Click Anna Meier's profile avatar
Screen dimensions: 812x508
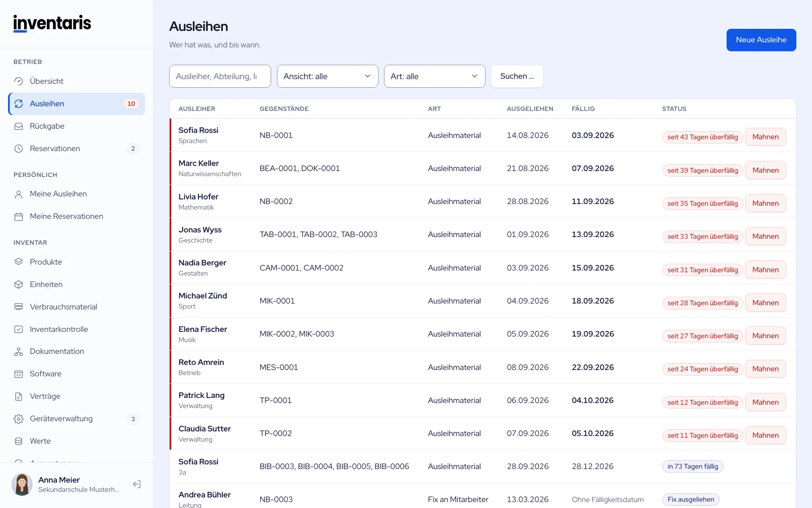pyautogui.click(x=22, y=484)
